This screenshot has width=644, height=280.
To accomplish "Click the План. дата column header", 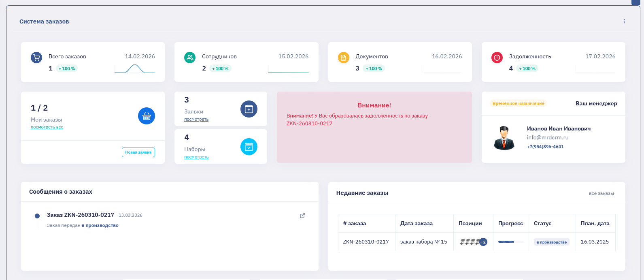I will point(595,223).
